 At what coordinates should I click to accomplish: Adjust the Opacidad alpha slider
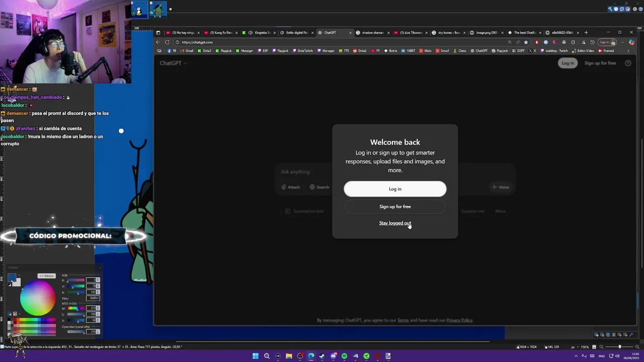[x=76, y=332]
